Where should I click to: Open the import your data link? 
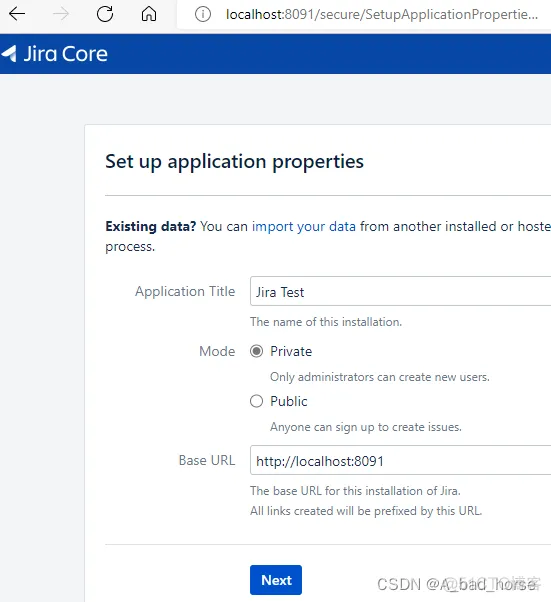pos(303,227)
